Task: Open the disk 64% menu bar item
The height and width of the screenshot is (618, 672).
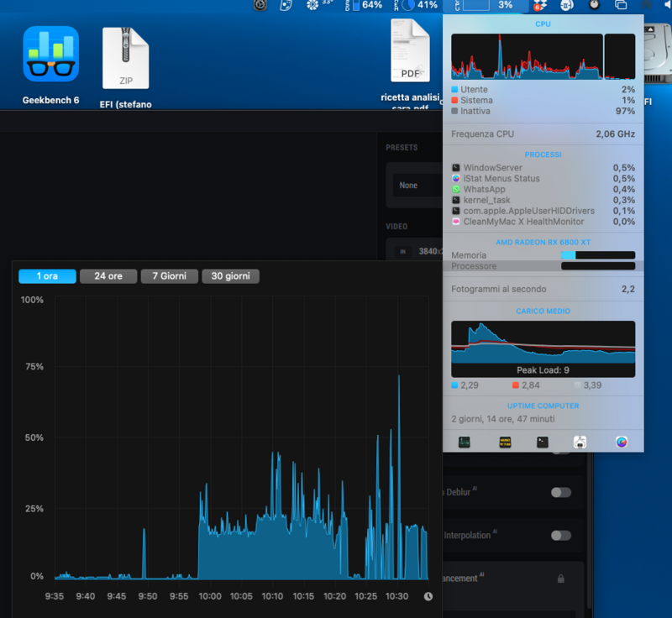Action: point(364,5)
